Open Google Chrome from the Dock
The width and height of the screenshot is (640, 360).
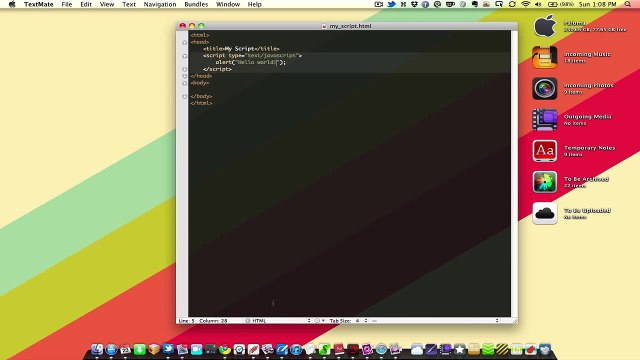[224, 350]
